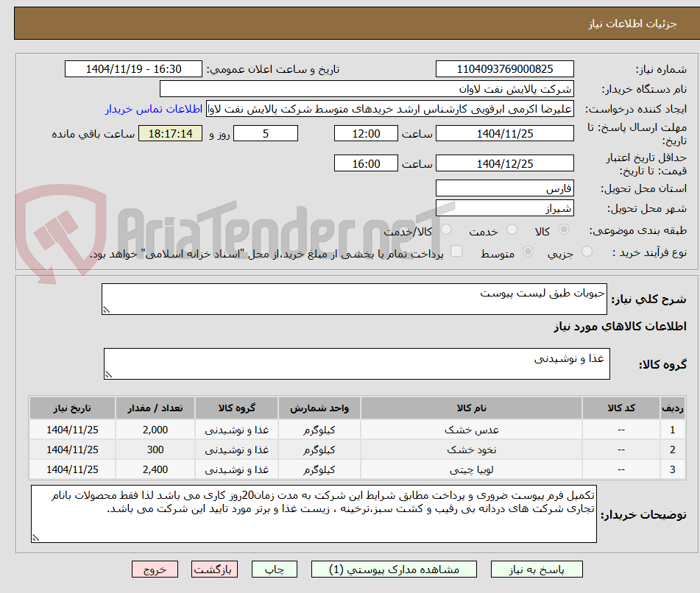Open مشاهده مدارک پیوستی (1) button
700x593 pixels.
(394, 569)
